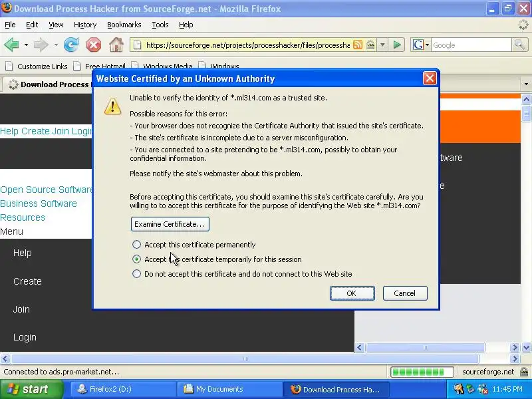Click Login in the dark page menu
This screenshot has height=399, width=532.
click(25, 337)
